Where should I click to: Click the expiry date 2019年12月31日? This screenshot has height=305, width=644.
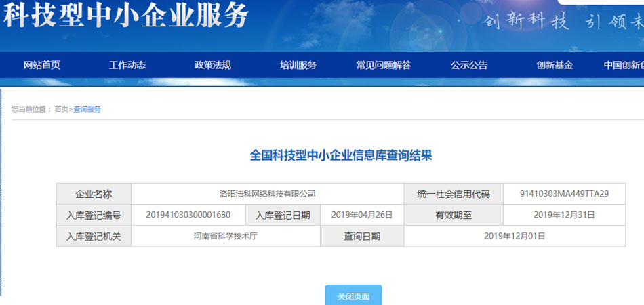564,215
